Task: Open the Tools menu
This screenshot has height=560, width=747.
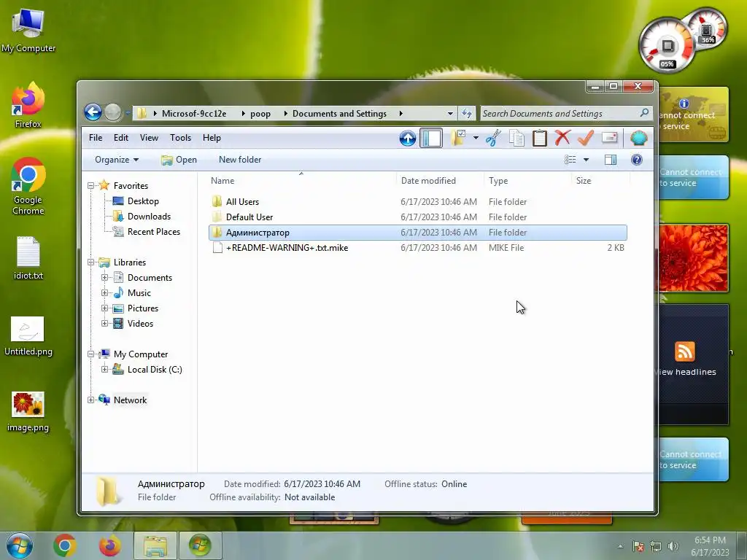Action: point(180,138)
